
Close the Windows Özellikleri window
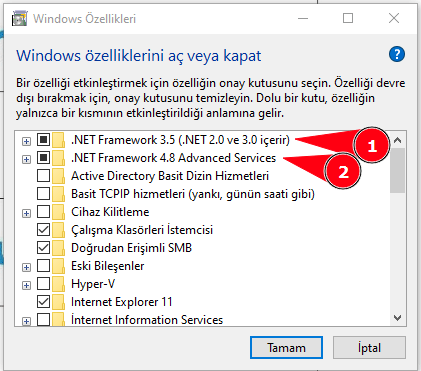[x=394, y=18]
